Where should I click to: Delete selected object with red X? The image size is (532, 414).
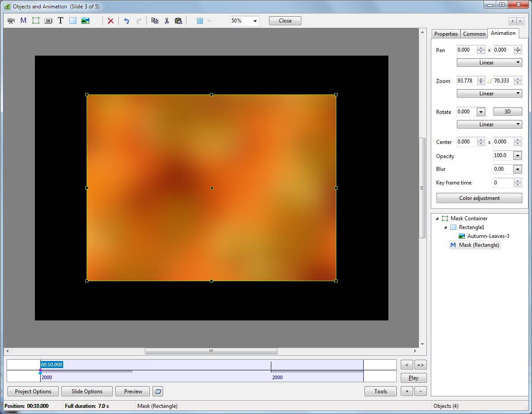point(110,21)
